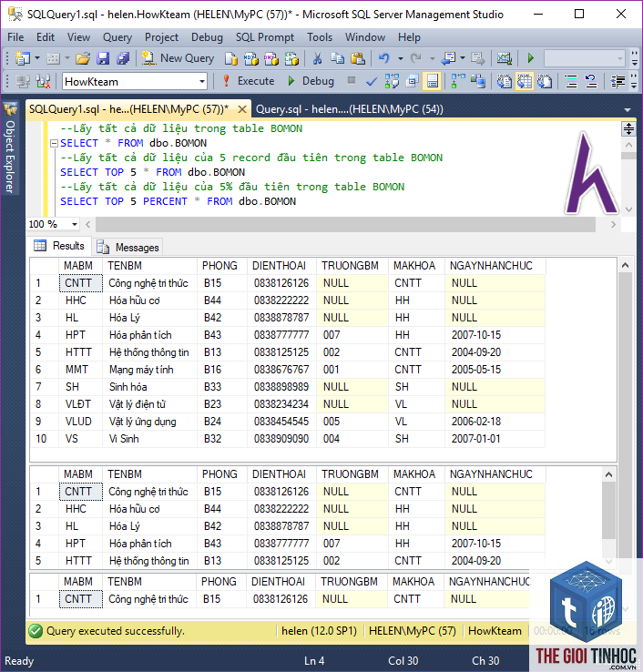Toggle IntelliSense Enabled button

click(x=432, y=81)
